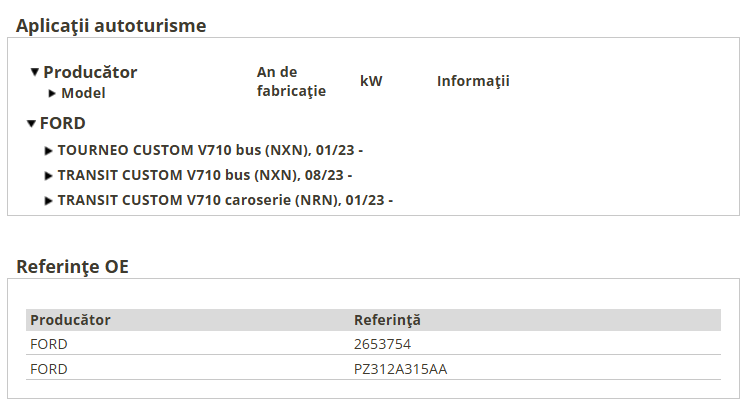This screenshot has height=415, width=748.
Task: Expand the Model header triangle
Action: [52, 93]
